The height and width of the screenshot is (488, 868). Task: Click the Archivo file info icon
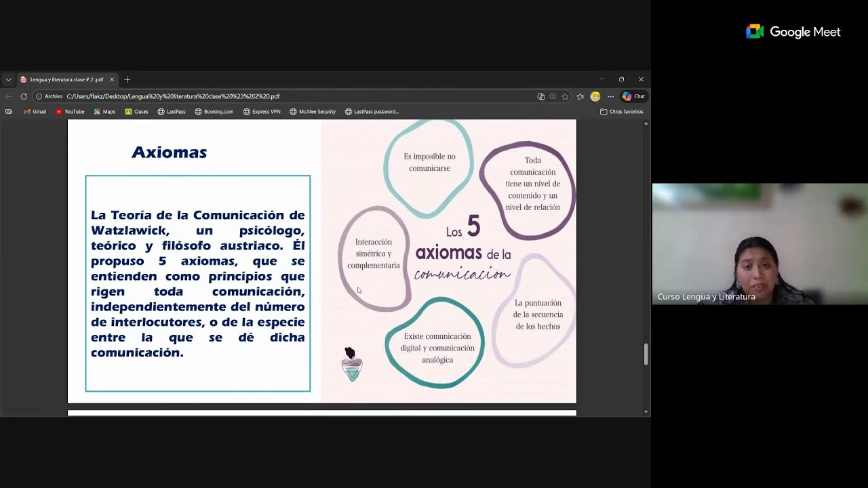[49, 96]
